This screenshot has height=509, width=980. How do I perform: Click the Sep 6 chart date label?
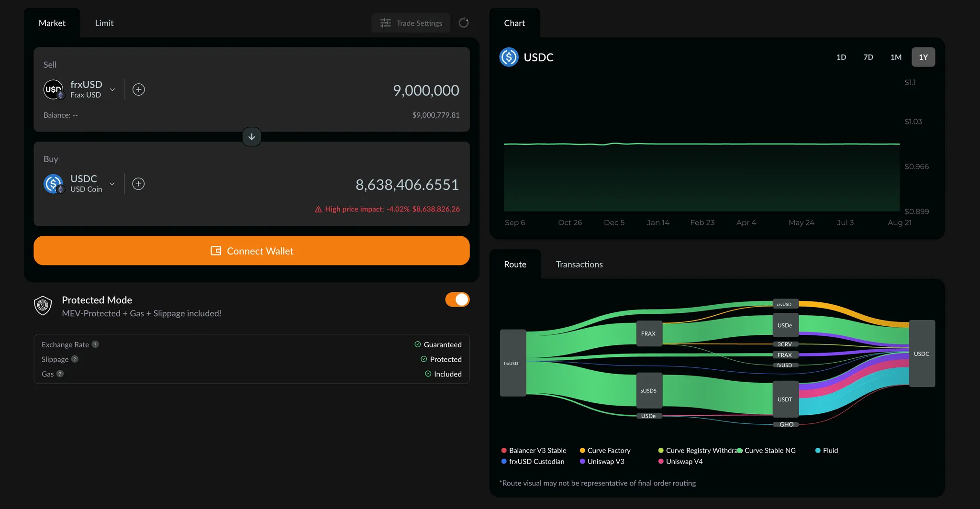coord(515,222)
